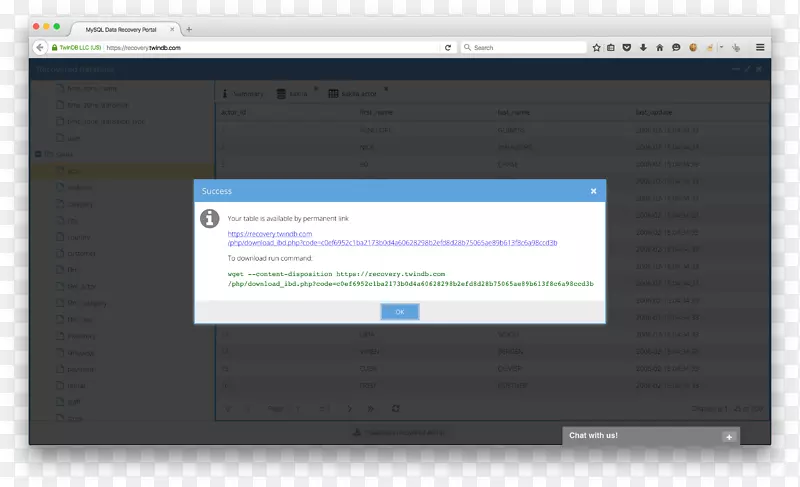
Task: Expand the Chat with us widget
Action: pyautogui.click(x=729, y=436)
